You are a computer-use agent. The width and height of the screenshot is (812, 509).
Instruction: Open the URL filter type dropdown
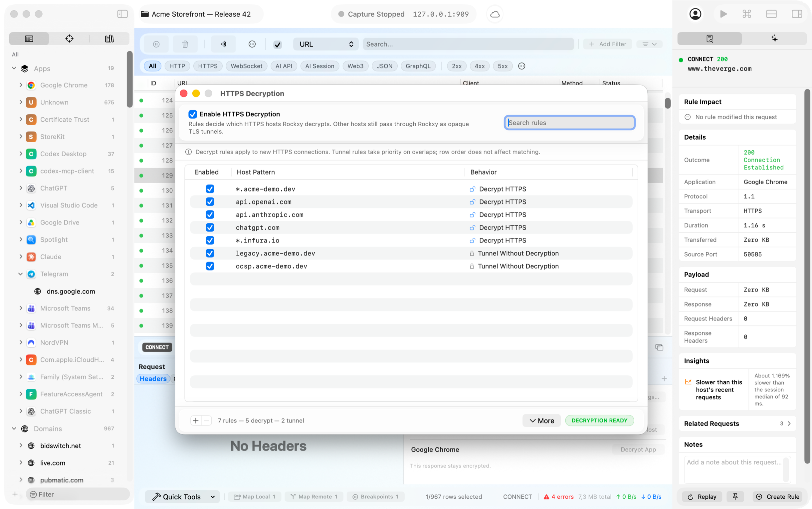point(326,44)
